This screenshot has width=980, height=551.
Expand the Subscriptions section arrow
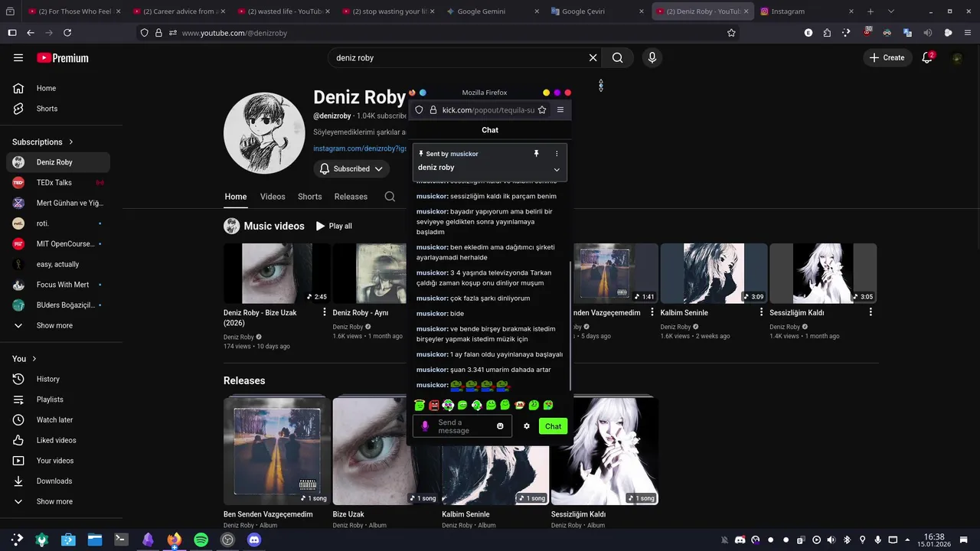point(71,142)
